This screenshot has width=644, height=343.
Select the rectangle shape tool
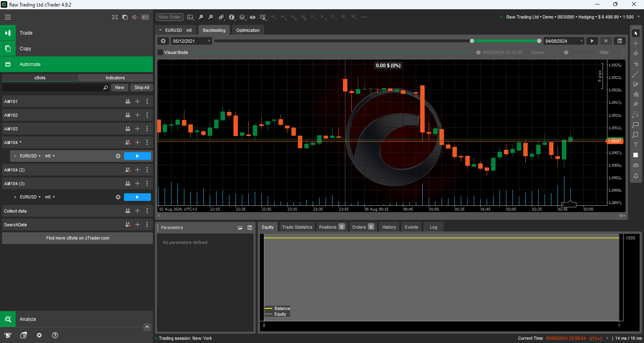(636, 124)
